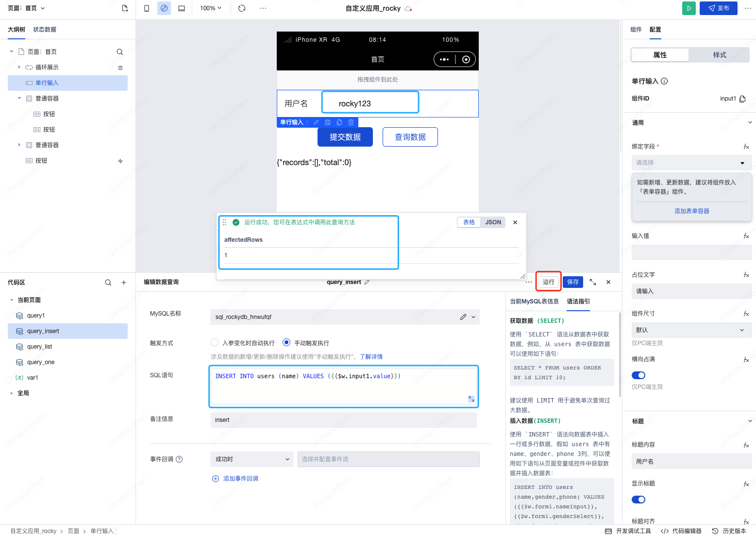Switch to PC desktop device view
The height and width of the screenshot is (535, 756).
182,8
